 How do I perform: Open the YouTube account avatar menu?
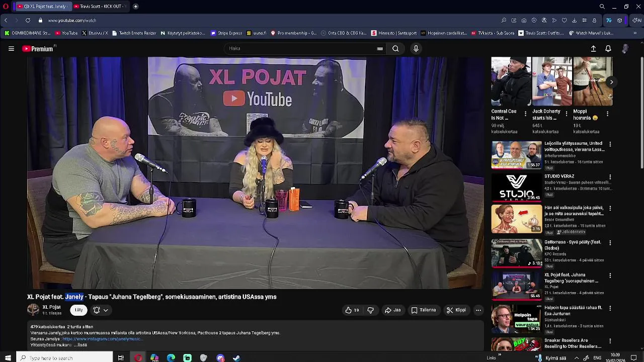pos(625,49)
